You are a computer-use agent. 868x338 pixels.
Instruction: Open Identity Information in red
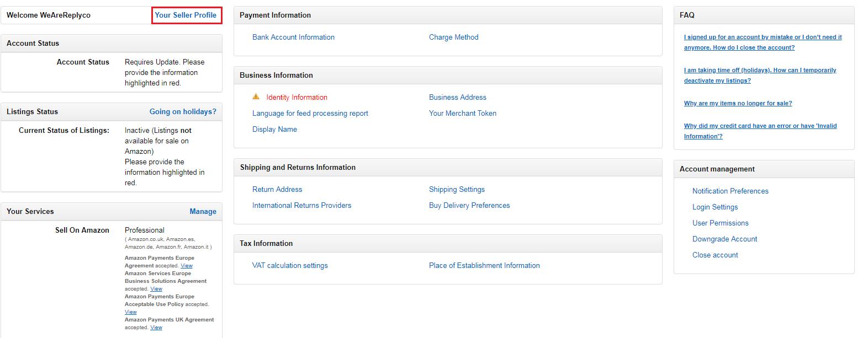[297, 98]
